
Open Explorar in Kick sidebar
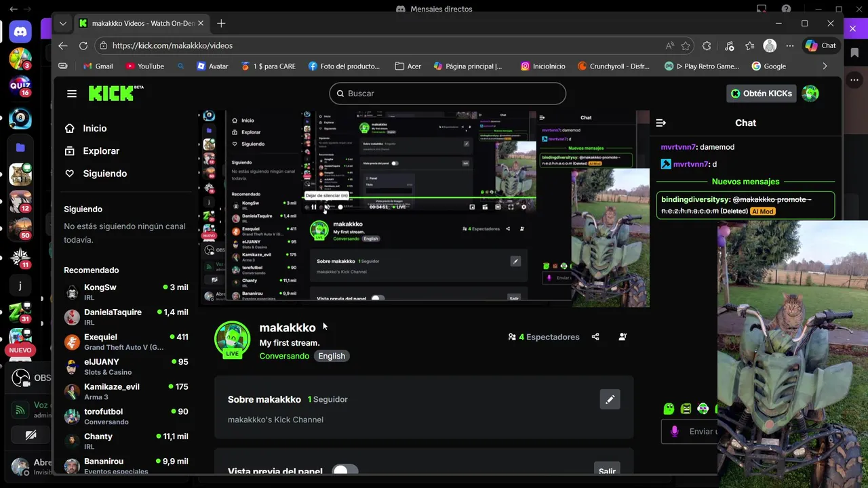click(92, 151)
